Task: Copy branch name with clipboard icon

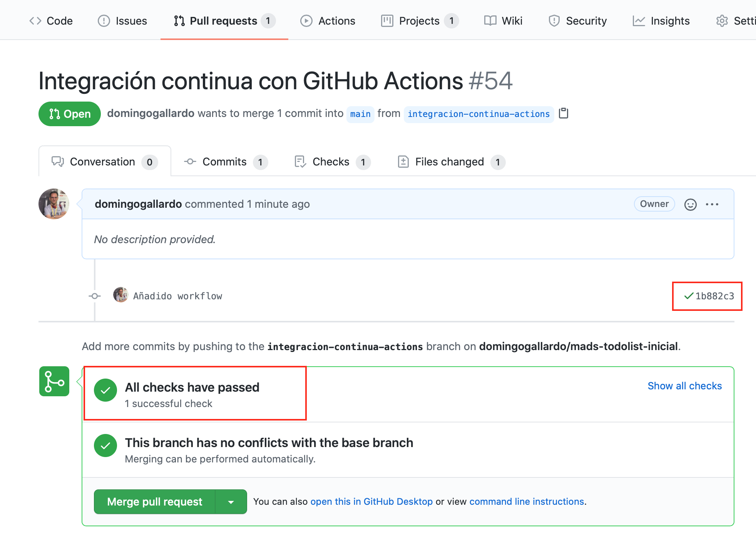Action: click(x=564, y=113)
